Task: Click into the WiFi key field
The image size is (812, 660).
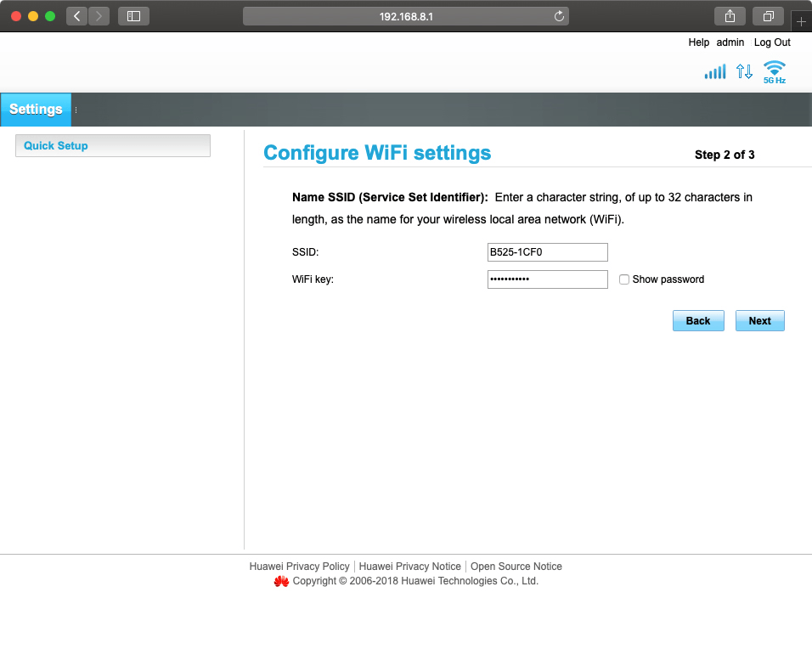Action: [x=547, y=279]
